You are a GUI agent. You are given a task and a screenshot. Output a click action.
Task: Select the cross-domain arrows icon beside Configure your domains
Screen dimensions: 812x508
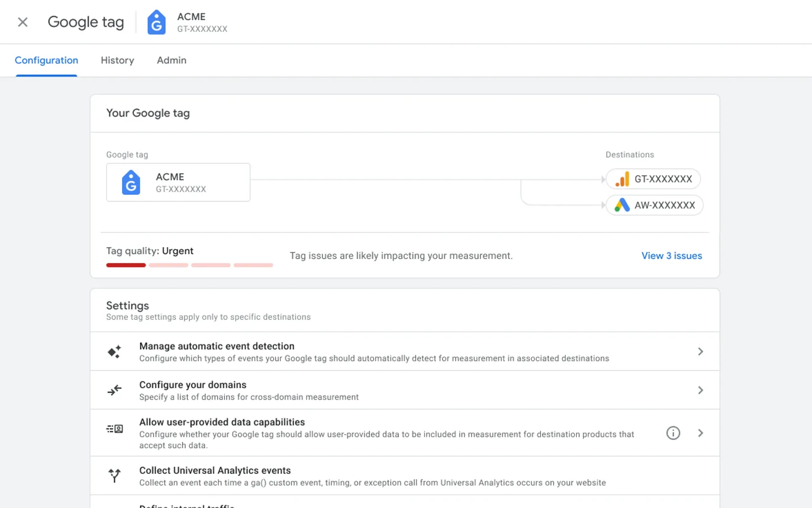114,390
